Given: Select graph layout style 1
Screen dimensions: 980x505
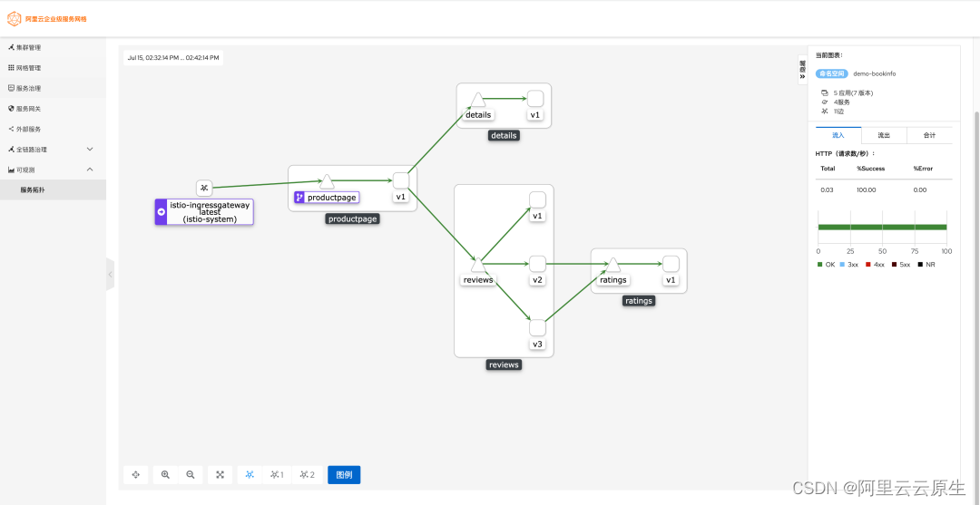Looking at the screenshot, I should pos(277,475).
